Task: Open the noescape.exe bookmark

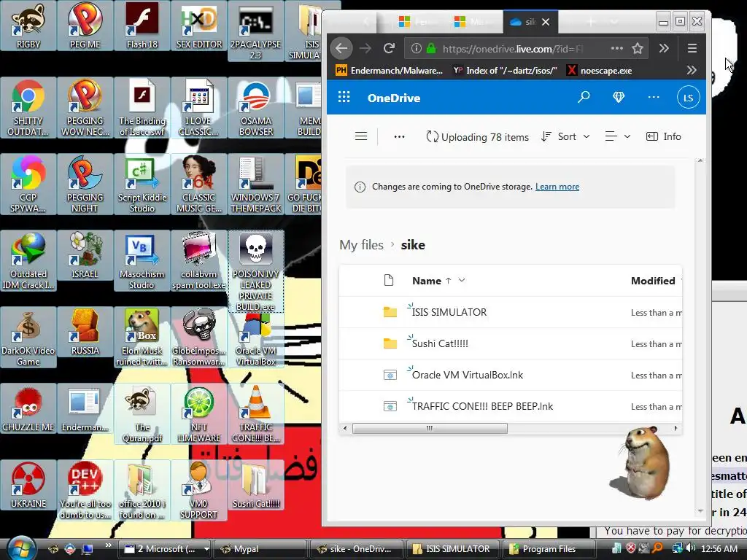Action: click(x=600, y=71)
